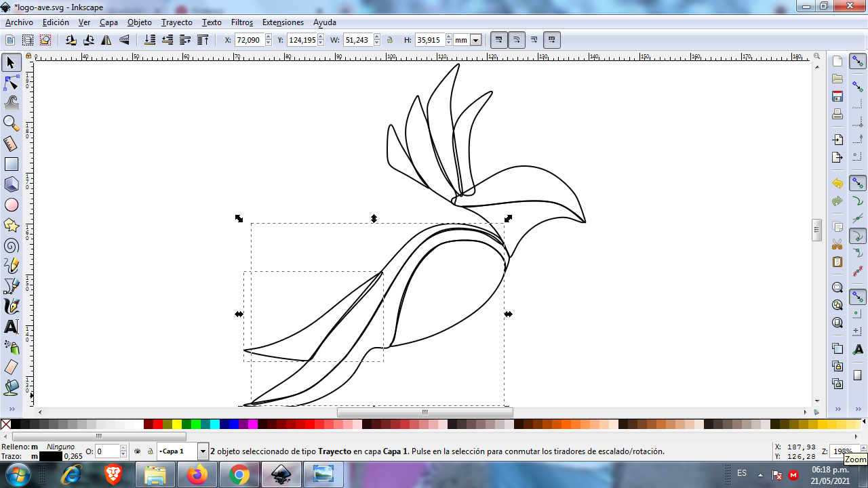Screen dimensions: 868x488
Task: Flip selection vertically
Action: coord(124,40)
